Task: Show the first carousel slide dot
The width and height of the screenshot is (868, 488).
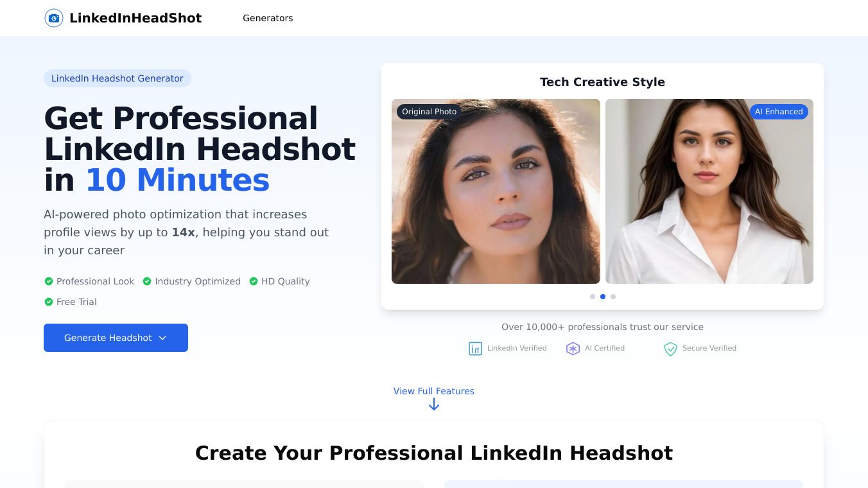Action: (593, 297)
